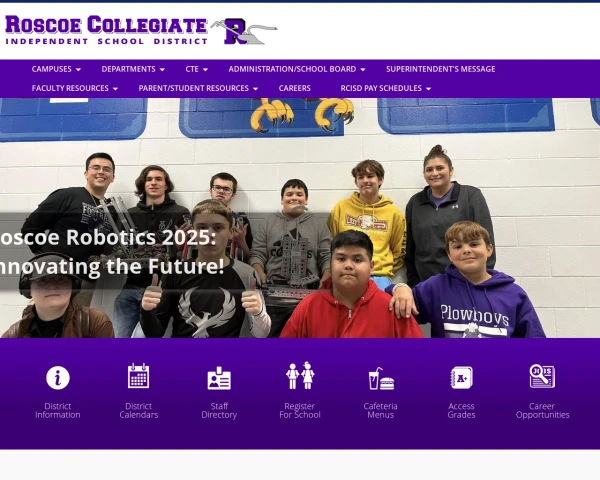Expand the Campuses dropdown menu

pos(56,69)
